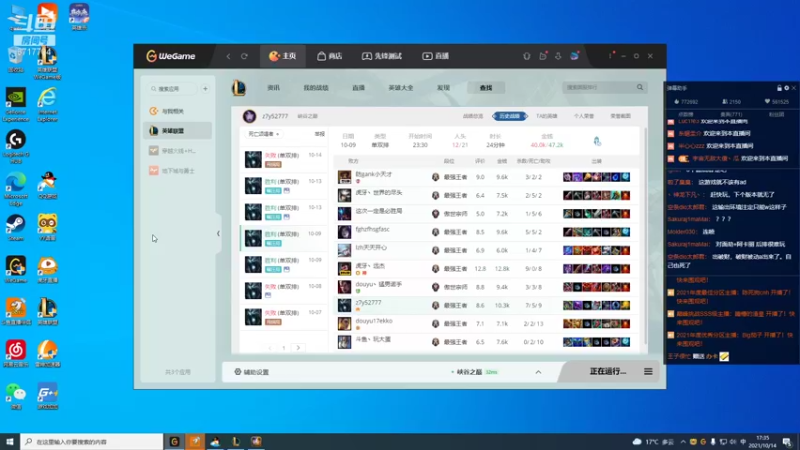Click z7y52777 champion portrait in scoreboard

344,305
